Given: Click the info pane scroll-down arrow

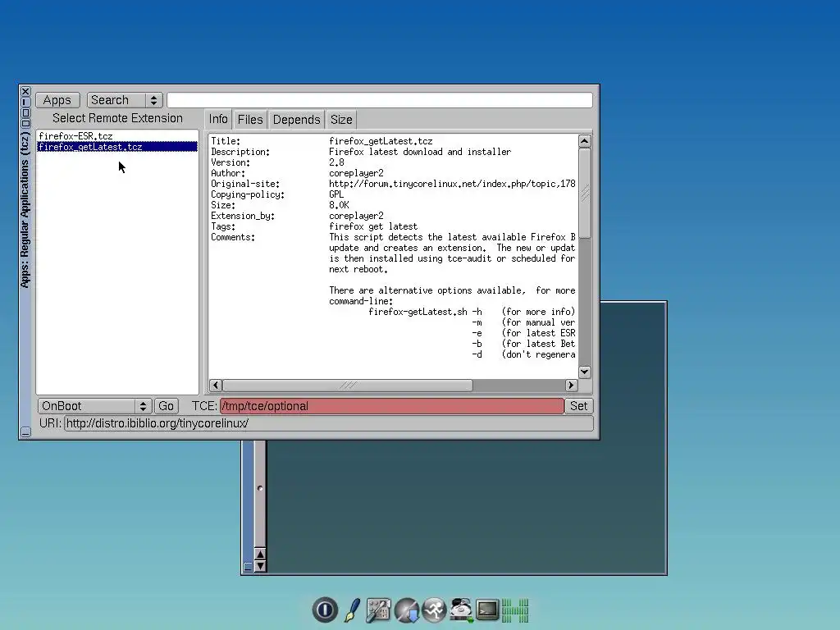Looking at the screenshot, I should pyautogui.click(x=584, y=372).
